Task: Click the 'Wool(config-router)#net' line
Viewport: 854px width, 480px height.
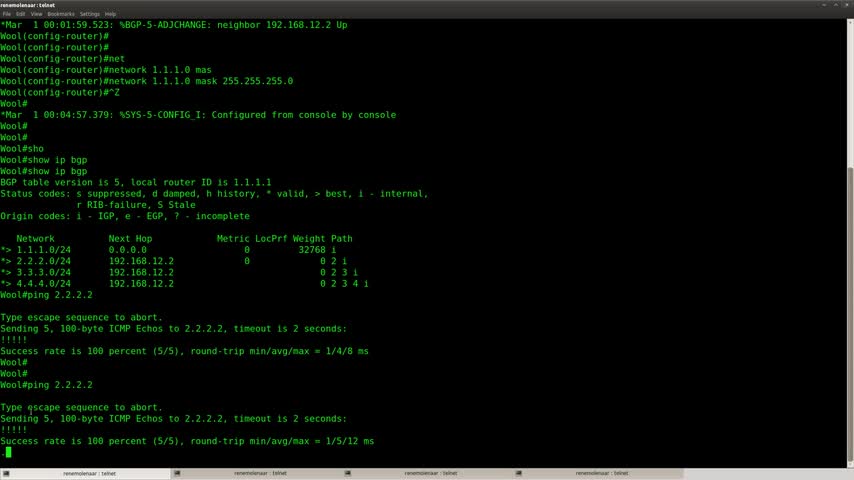Action: 63,59
